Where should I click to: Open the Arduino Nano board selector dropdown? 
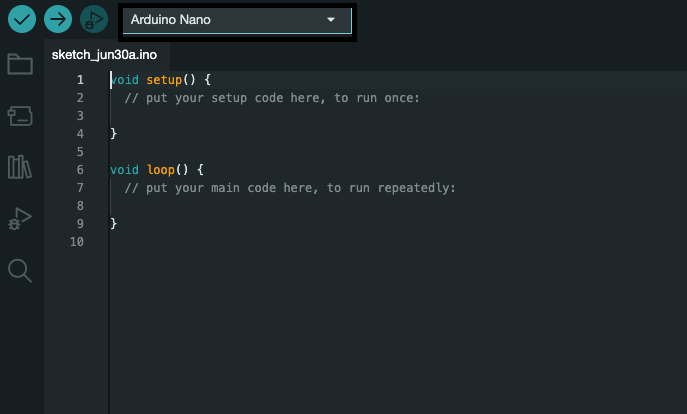(x=237, y=20)
